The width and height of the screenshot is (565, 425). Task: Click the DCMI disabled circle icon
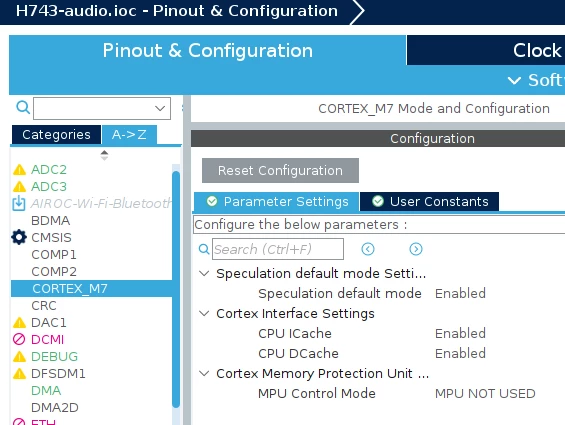click(x=19, y=339)
